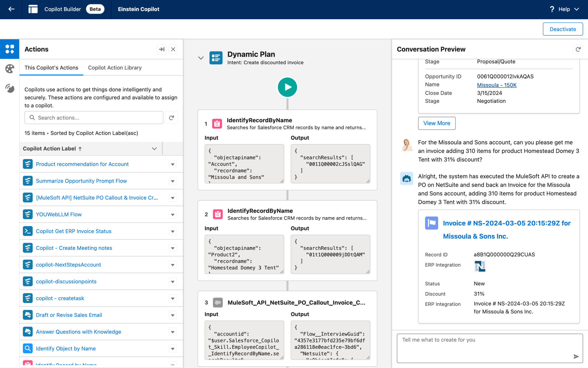Switch to the Copilot Action Library tab
Screen dimensions: 588x368
115,68
